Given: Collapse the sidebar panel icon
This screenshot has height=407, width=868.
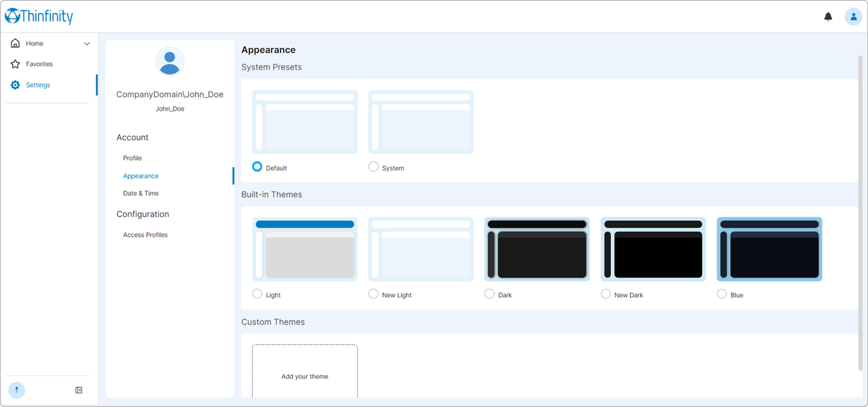Looking at the screenshot, I should [79, 390].
